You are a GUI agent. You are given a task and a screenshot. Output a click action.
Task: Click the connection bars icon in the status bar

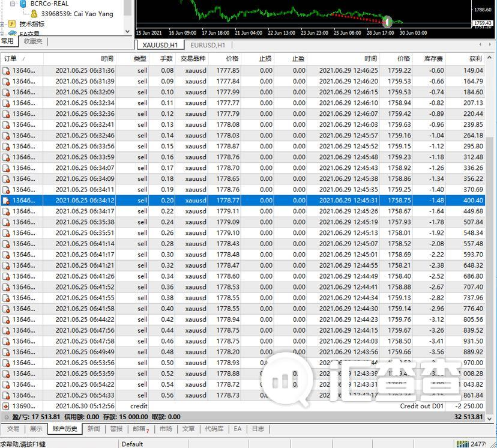[462, 444]
